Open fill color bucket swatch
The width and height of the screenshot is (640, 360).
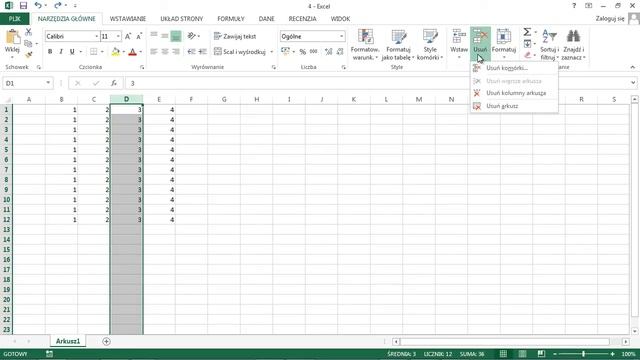coord(116,51)
